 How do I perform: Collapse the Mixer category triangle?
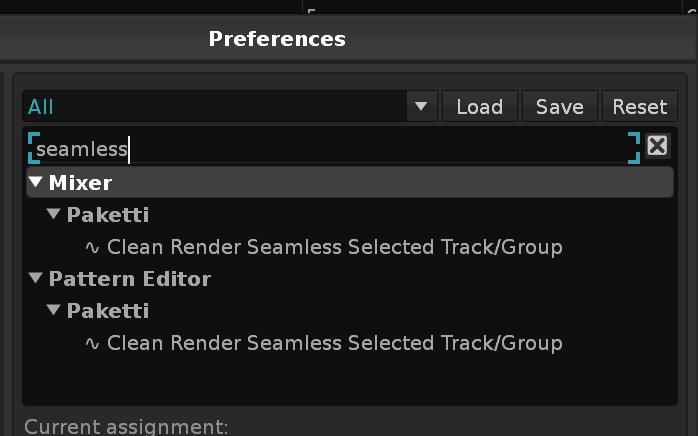[x=36, y=182]
